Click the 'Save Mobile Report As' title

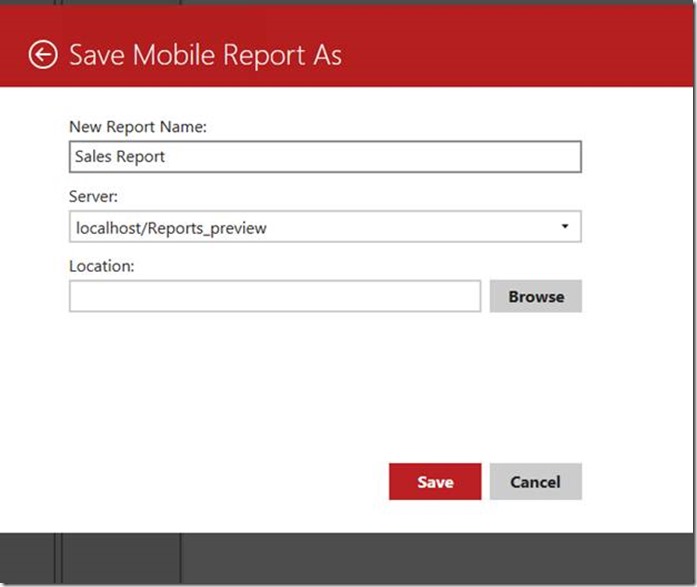(x=205, y=54)
